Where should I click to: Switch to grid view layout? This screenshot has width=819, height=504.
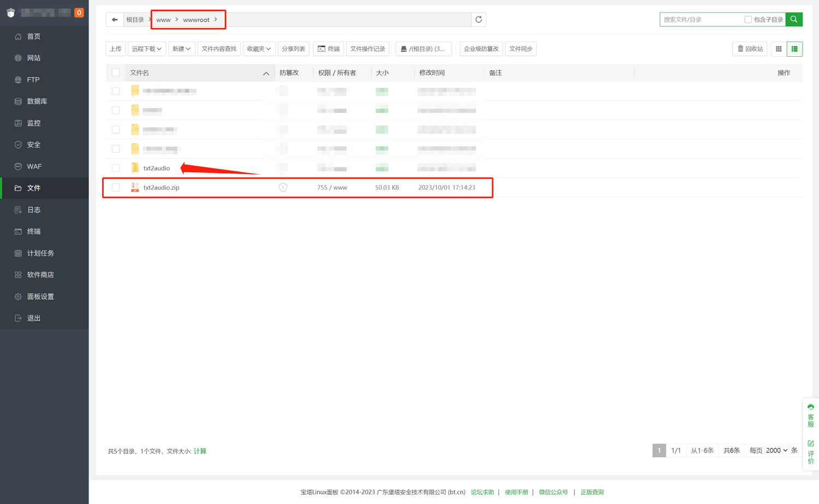(x=779, y=49)
